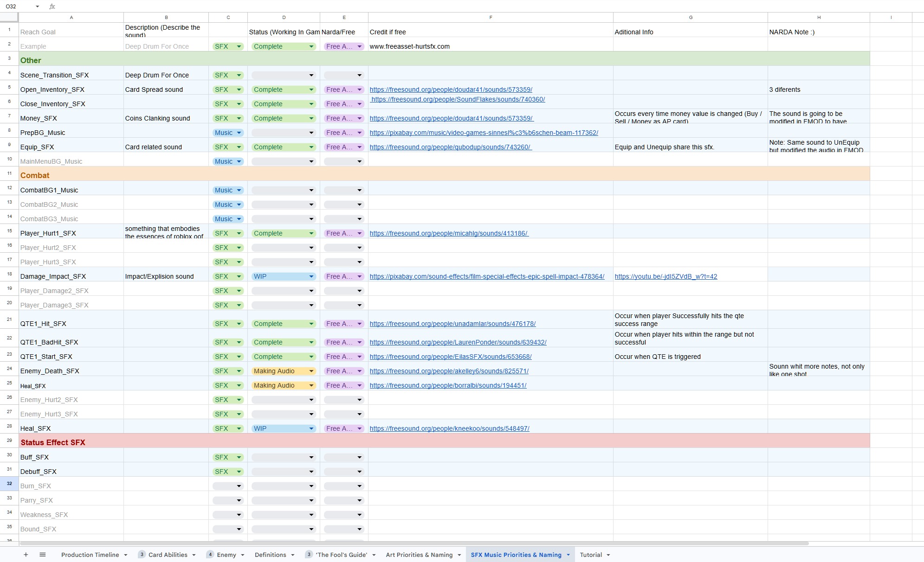Open Music type dropdown for CombatBG1_Music

228,190
